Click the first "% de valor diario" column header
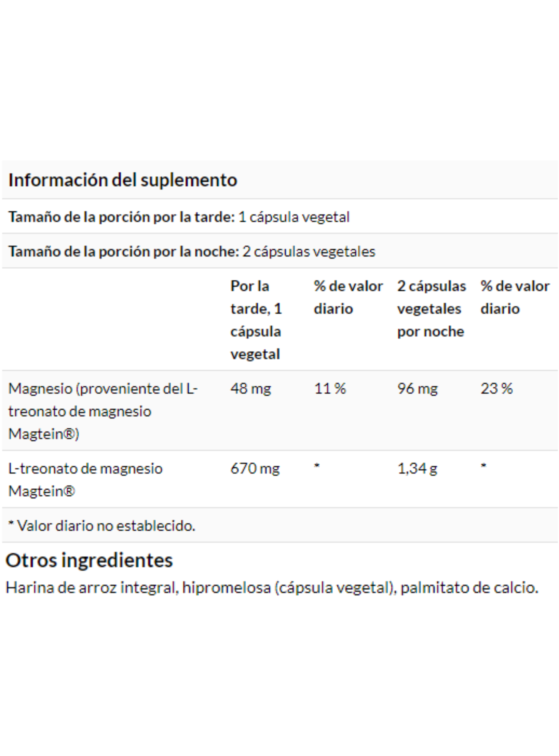Image resolution: width=559 pixels, height=756 pixels. point(348,297)
